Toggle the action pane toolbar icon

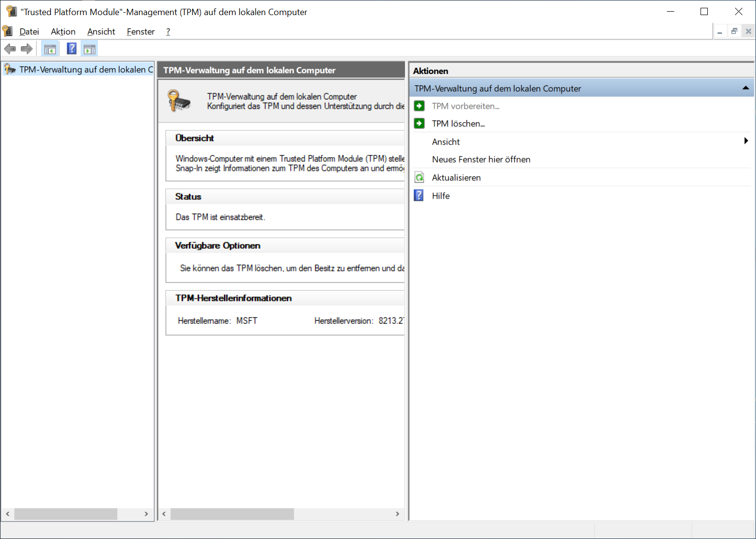coord(90,49)
